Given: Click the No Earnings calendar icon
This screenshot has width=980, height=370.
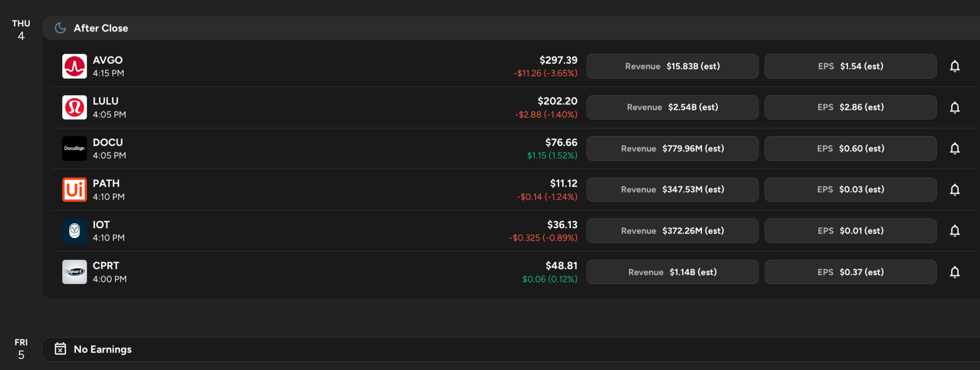Looking at the screenshot, I should coord(60,349).
